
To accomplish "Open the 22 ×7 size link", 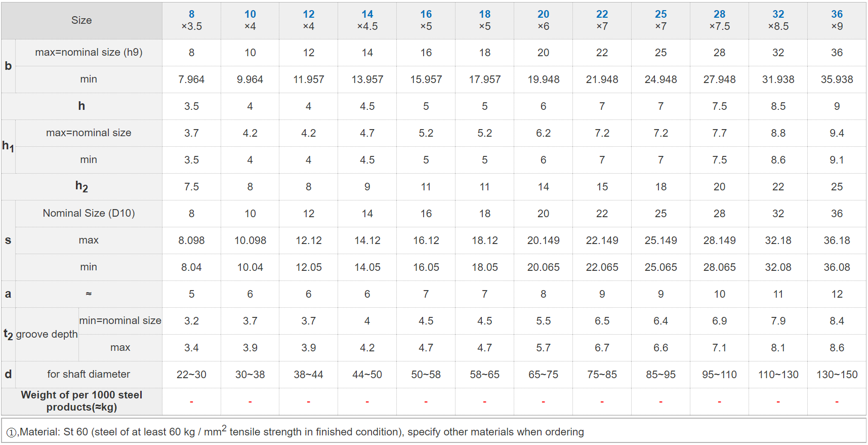I will (x=602, y=14).
